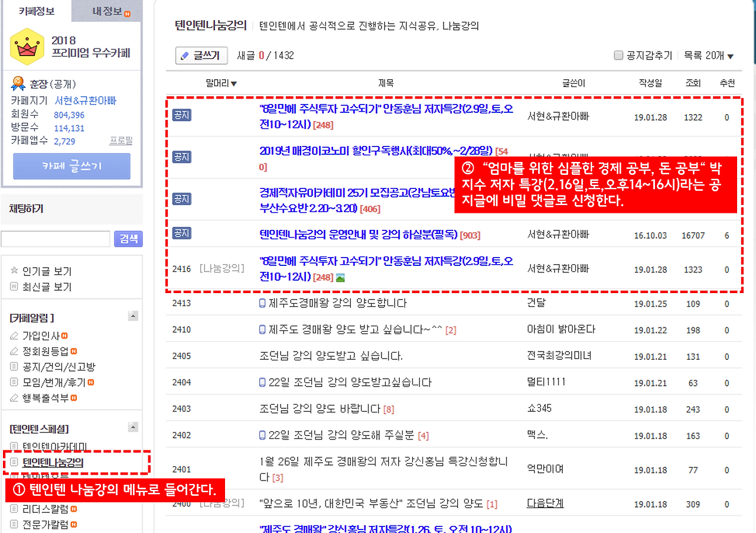This screenshot has width=756, height=533.
Task: Click the 카페앱수 2,729 count
Action: coord(64,141)
